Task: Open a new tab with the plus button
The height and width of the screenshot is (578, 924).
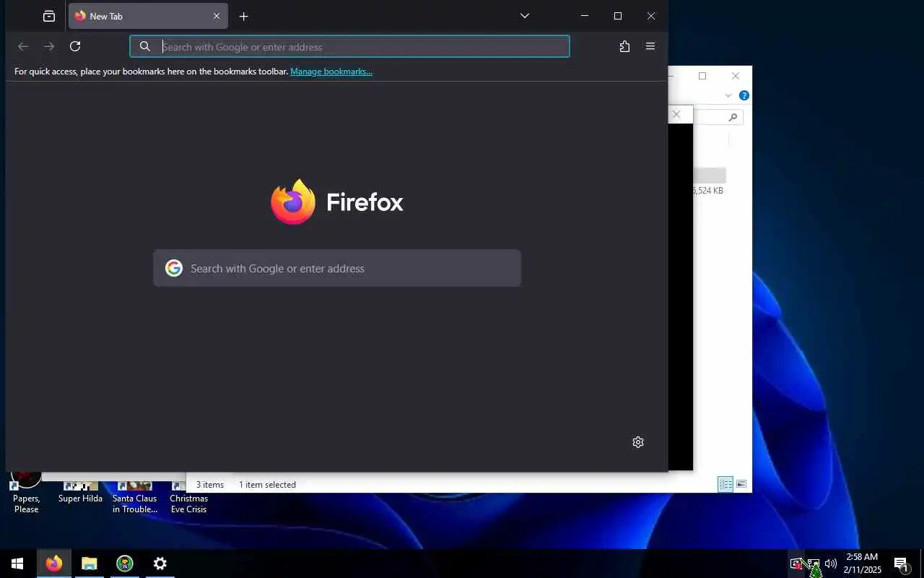Action: (243, 16)
